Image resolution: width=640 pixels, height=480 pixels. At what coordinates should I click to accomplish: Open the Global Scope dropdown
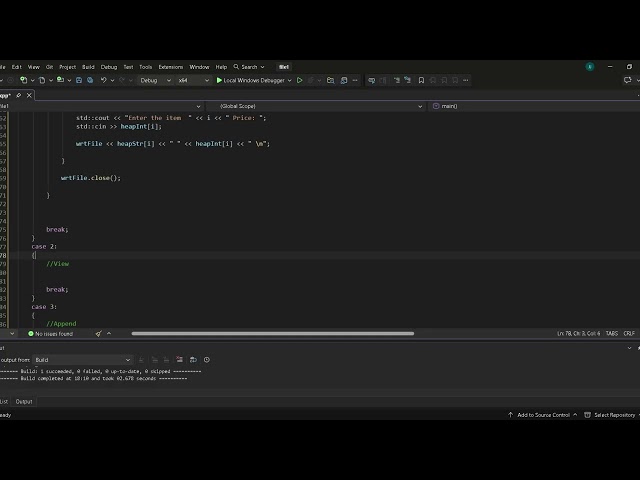(317, 106)
